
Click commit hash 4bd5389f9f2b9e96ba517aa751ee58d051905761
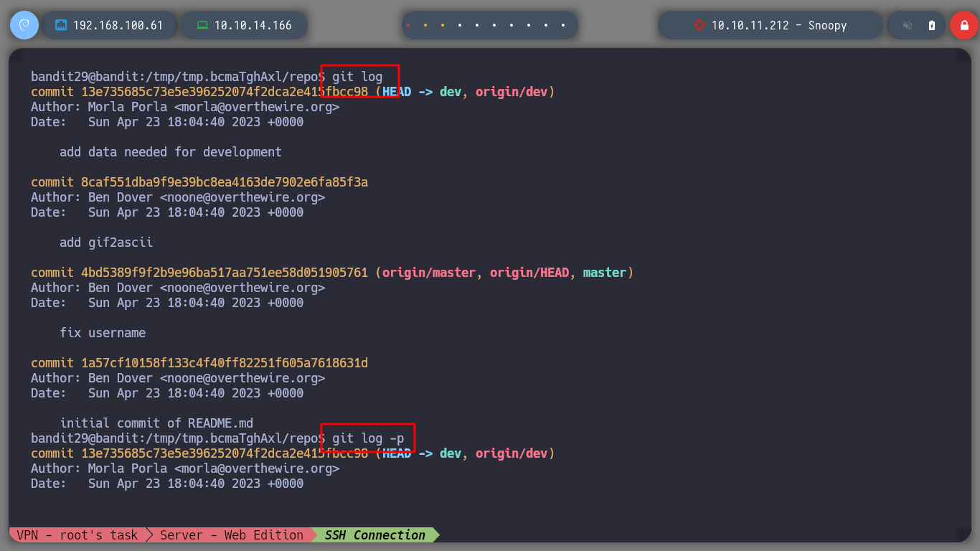225,273
